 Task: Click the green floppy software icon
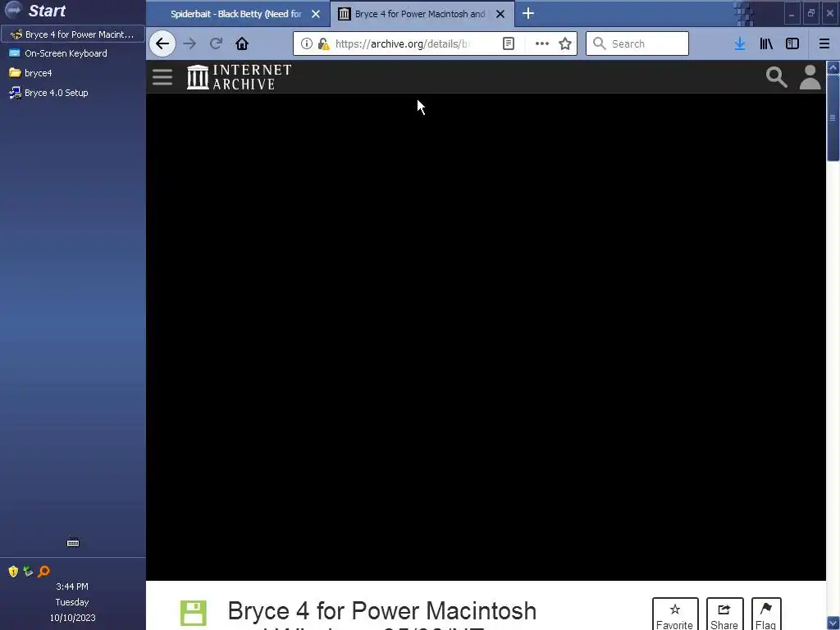tap(194, 613)
